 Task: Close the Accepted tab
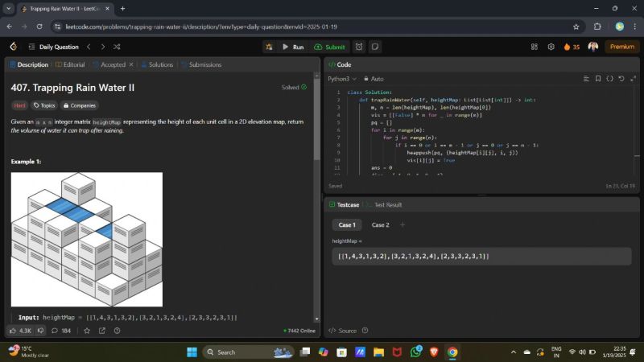click(131, 64)
